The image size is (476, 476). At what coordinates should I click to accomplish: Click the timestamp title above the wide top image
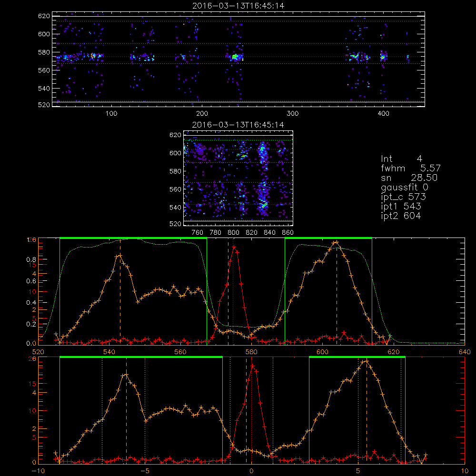pos(238,6)
